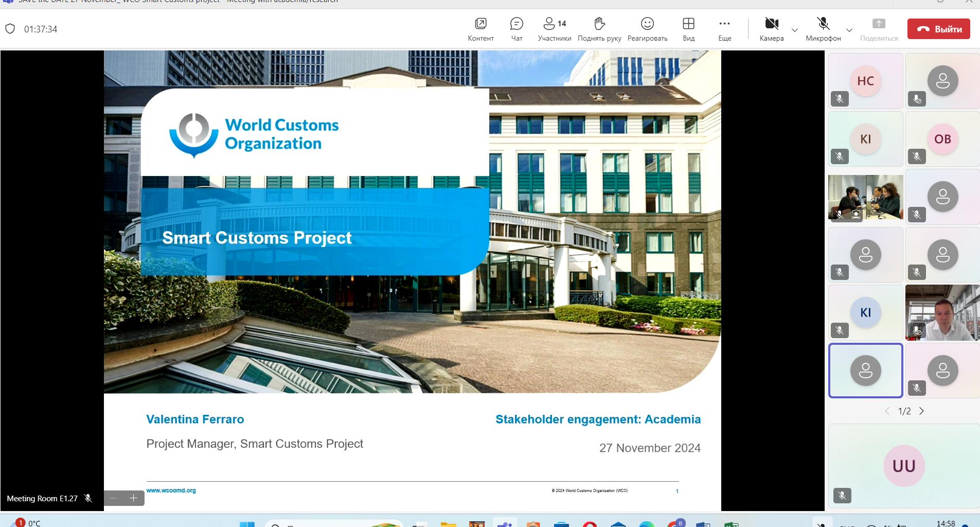Open the Контент sharing panel

tap(480, 29)
